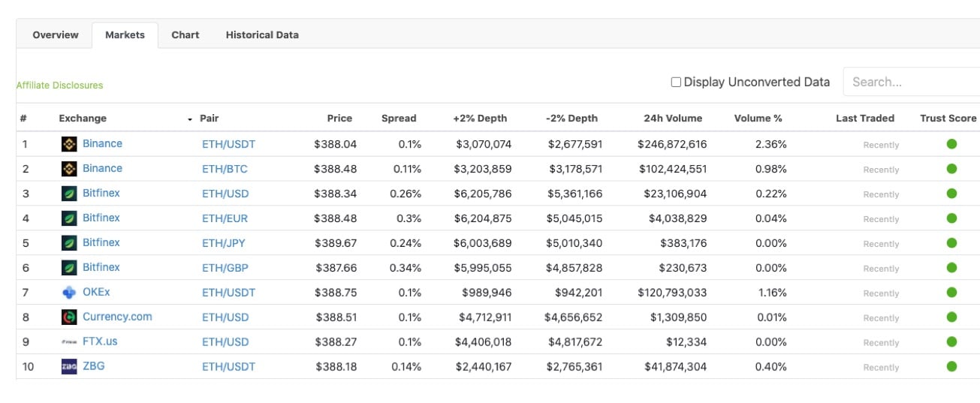This screenshot has width=980, height=403.
Task: Switch to the Chart tab
Action: 185,35
